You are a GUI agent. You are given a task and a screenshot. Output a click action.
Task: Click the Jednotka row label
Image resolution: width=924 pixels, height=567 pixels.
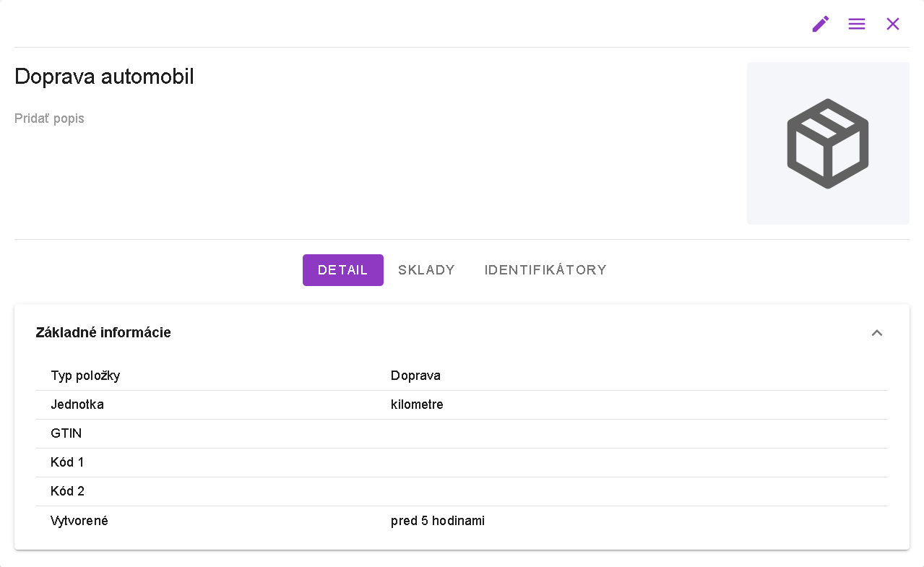77,404
